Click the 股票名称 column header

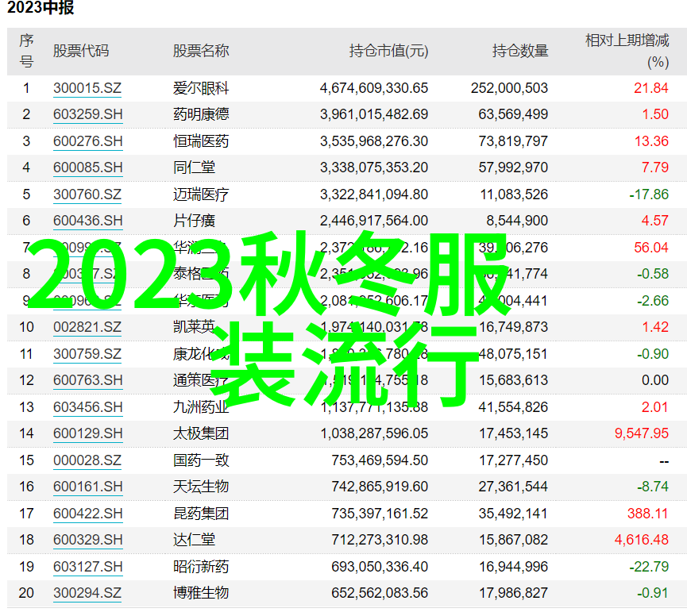coord(201,52)
